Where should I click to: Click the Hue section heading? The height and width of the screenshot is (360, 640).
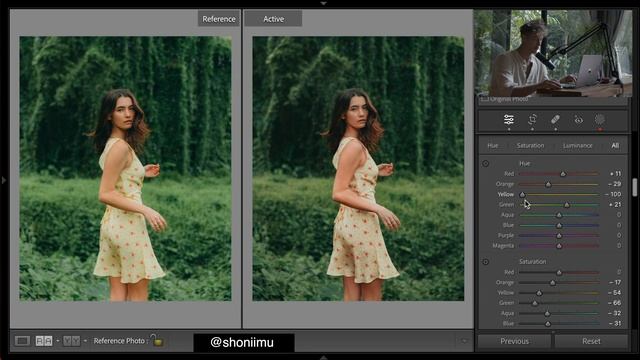point(524,163)
